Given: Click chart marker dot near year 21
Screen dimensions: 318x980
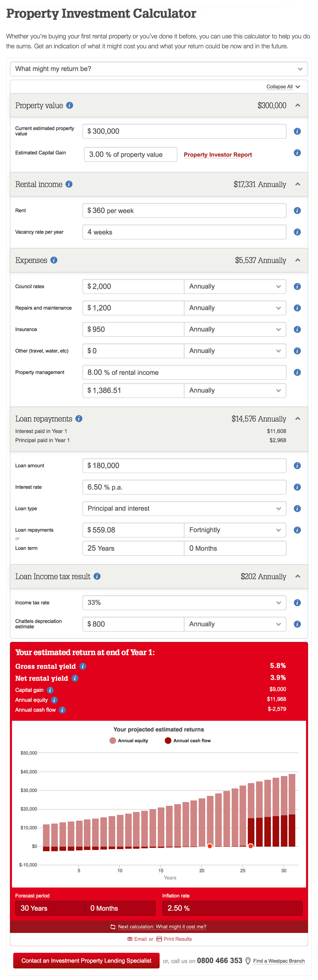Looking at the screenshot, I should click(x=210, y=846).
